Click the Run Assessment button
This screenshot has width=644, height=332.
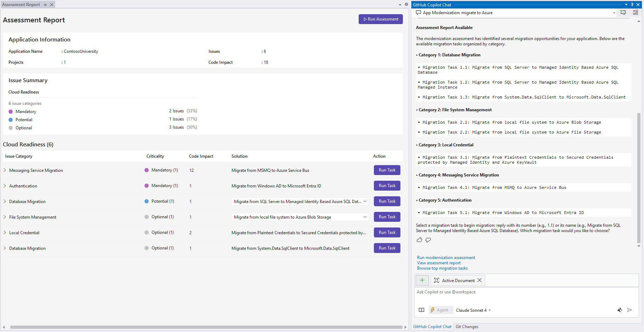click(381, 19)
